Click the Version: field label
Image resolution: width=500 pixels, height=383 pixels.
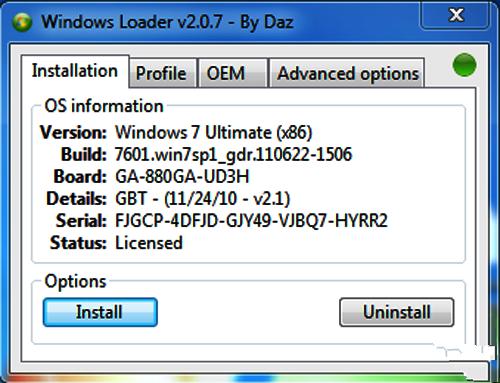(x=73, y=132)
